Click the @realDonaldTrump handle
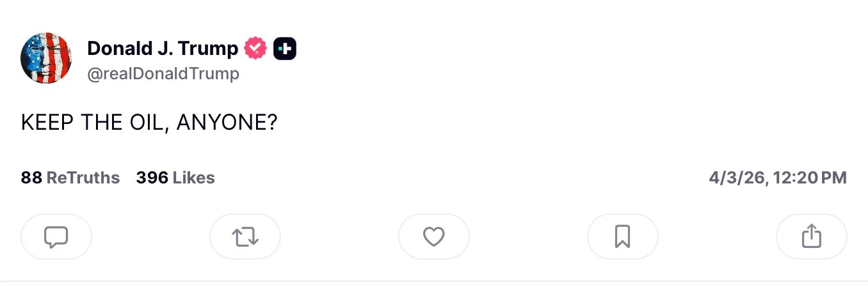The image size is (868, 294). tap(163, 74)
